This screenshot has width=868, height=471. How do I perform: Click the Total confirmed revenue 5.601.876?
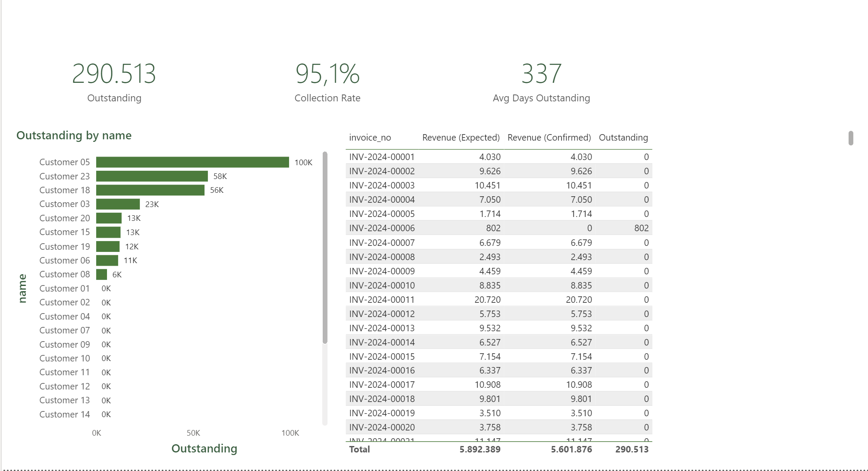click(571, 449)
